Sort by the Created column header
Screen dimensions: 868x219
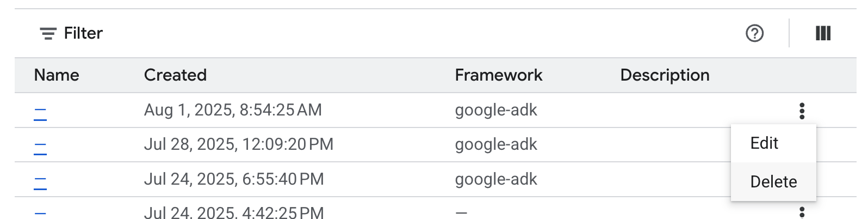[x=175, y=75]
